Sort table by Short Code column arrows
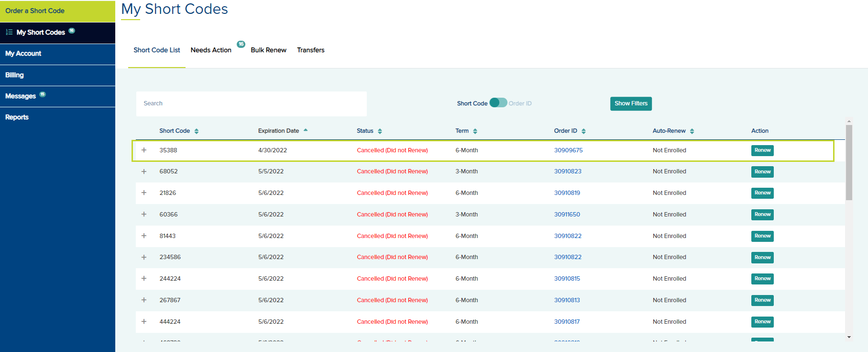This screenshot has height=352, width=868. pyautogui.click(x=197, y=131)
